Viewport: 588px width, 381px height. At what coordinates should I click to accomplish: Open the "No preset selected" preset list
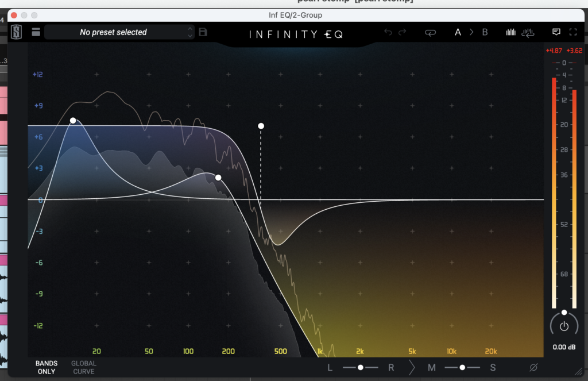coord(113,32)
